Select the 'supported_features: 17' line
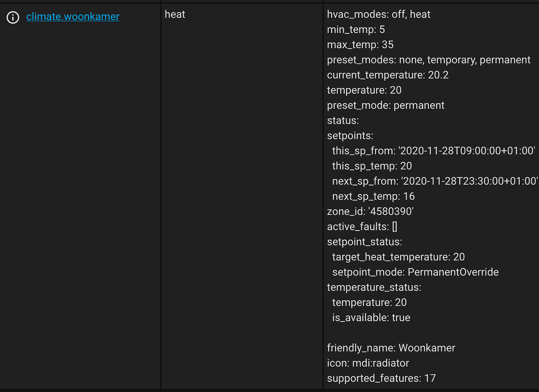 point(381,378)
